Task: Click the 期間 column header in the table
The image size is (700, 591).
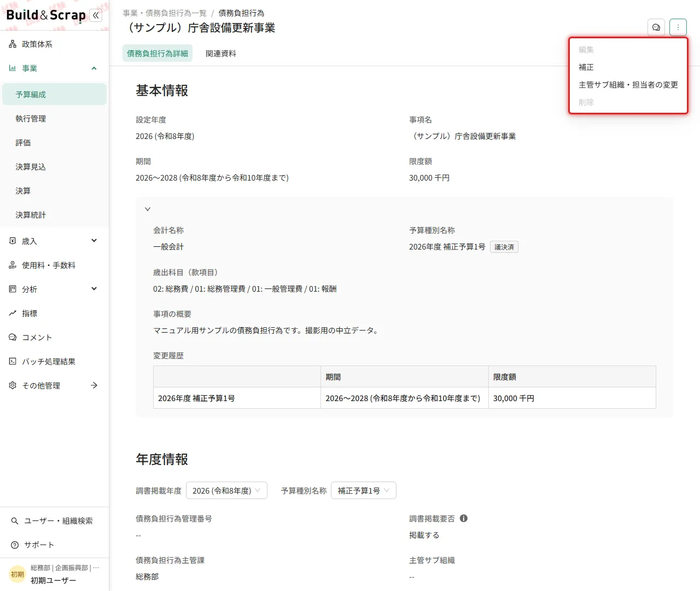Action: tap(405, 377)
